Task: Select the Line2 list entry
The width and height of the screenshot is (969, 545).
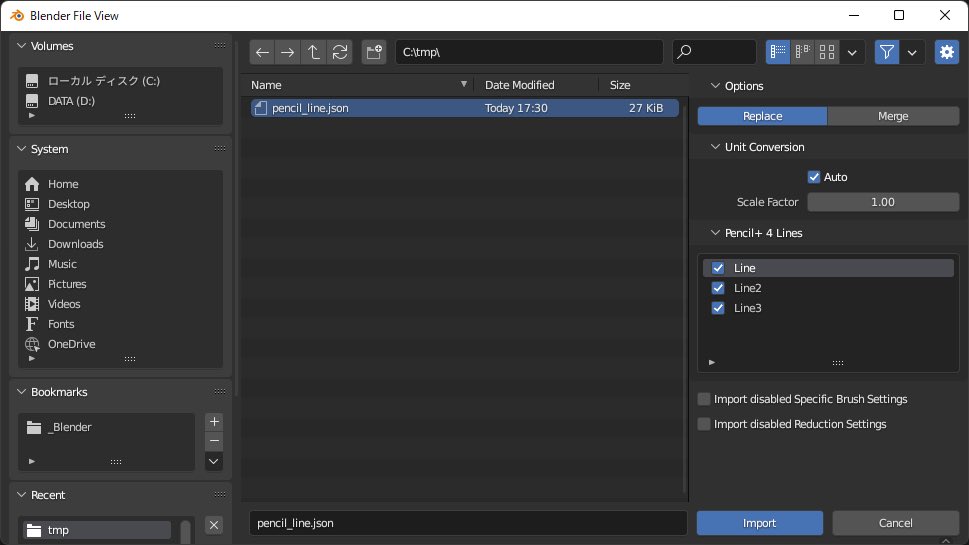Action: [828, 288]
